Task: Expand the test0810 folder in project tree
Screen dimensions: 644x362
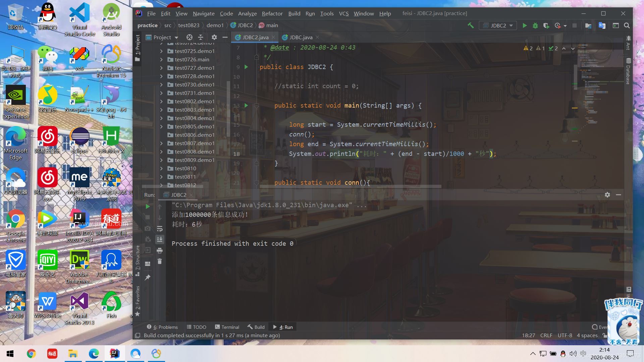Action: [x=161, y=168]
